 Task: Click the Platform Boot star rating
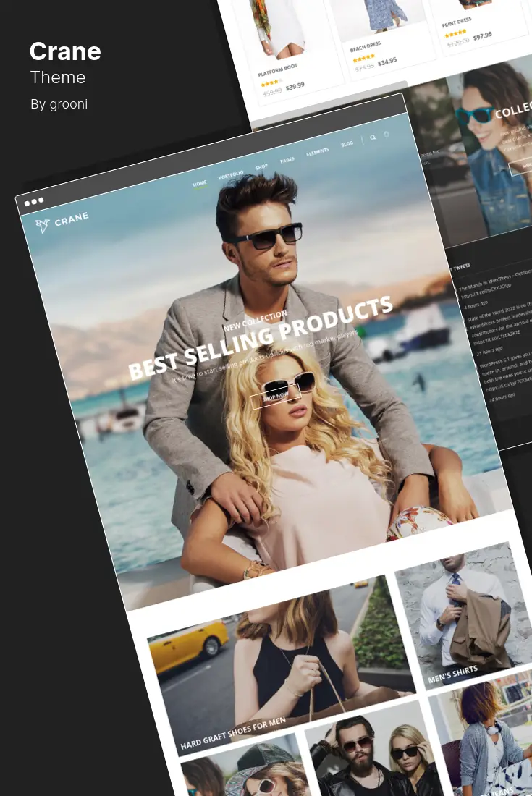pyautogui.click(x=271, y=82)
